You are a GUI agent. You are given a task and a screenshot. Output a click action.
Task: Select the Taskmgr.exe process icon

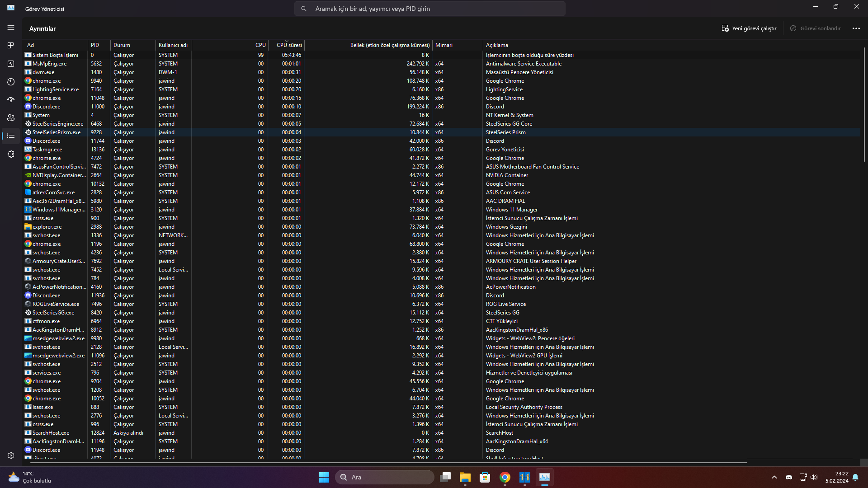(28, 150)
